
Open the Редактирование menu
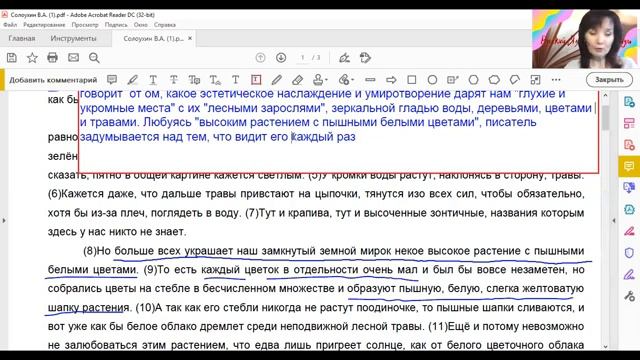[44, 24]
